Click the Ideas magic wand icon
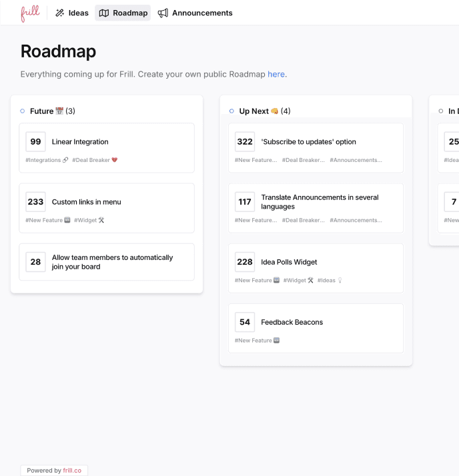 pyautogui.click(x=59, y=13)
